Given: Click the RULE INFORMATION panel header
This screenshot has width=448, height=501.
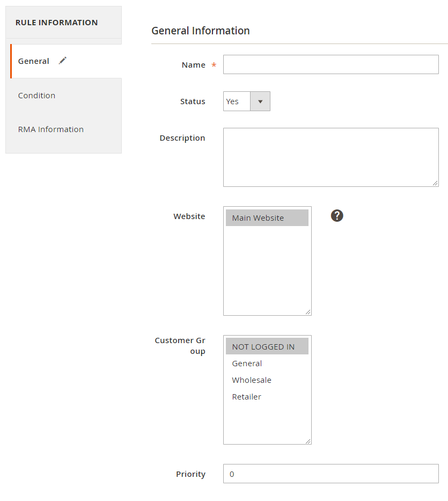Looking at the screenshot, I should pos(57,23).
